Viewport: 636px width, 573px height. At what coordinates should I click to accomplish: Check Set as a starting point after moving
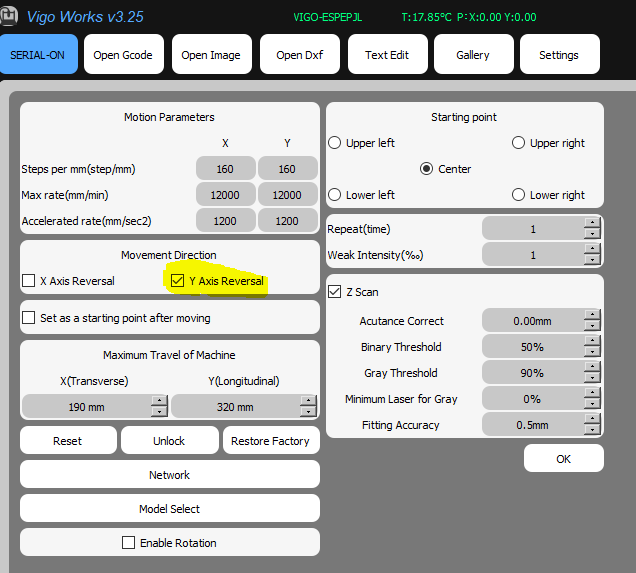point(28,318)
